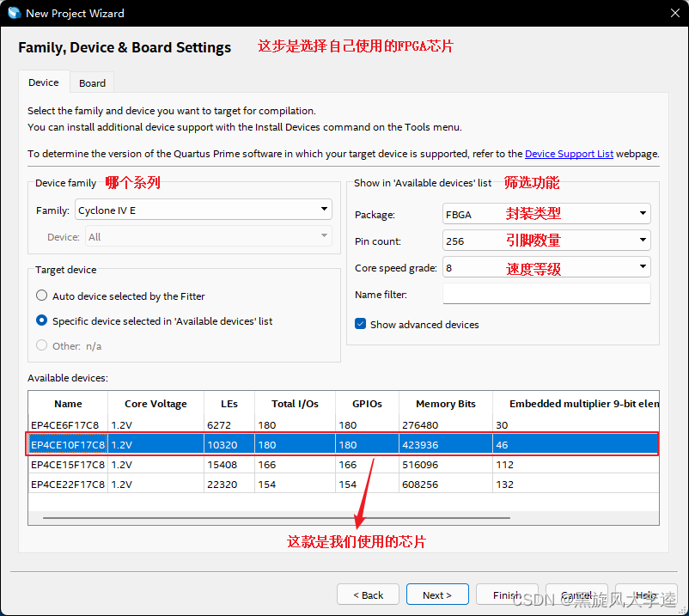Proceed with the Next > button
This screenshot has height=616, width=689.
point(437,595)
